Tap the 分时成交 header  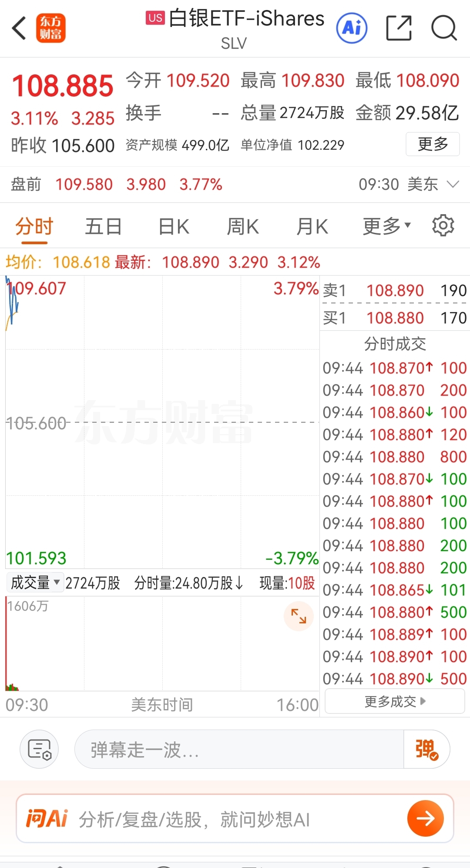pos(395,344)
